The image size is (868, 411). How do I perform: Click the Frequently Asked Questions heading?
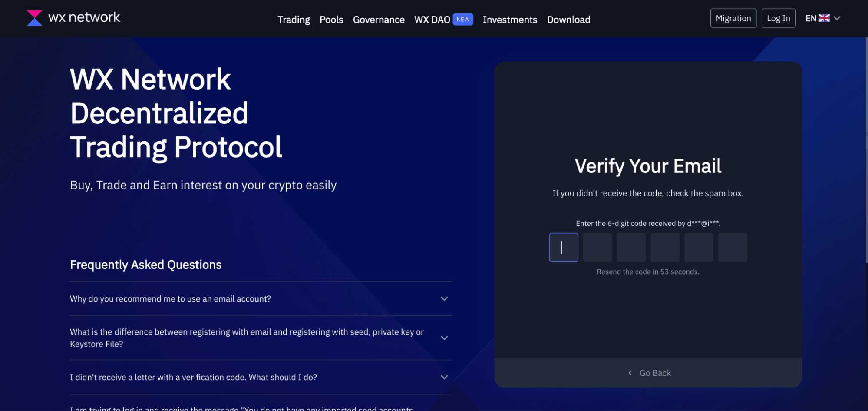145,265
